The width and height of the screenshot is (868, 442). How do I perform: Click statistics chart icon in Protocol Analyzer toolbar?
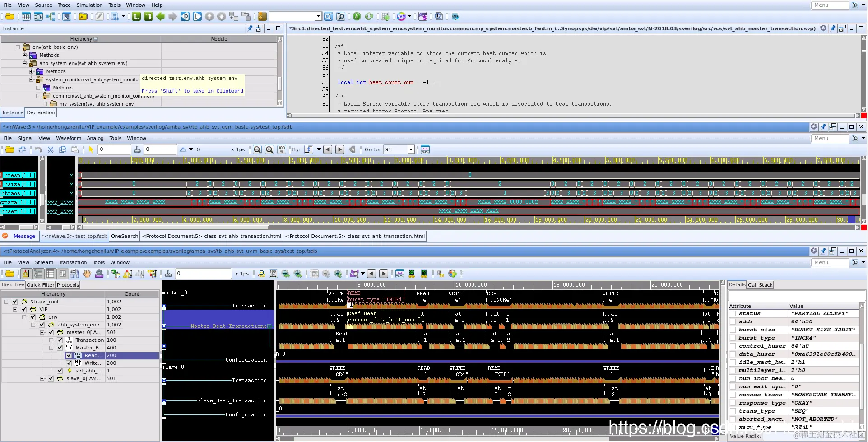click(75, 274)
